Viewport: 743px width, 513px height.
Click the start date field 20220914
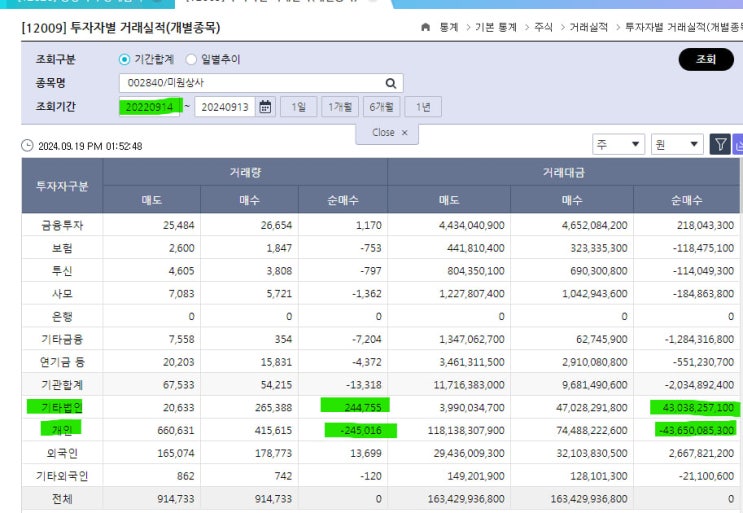click(x=149, y=107)
